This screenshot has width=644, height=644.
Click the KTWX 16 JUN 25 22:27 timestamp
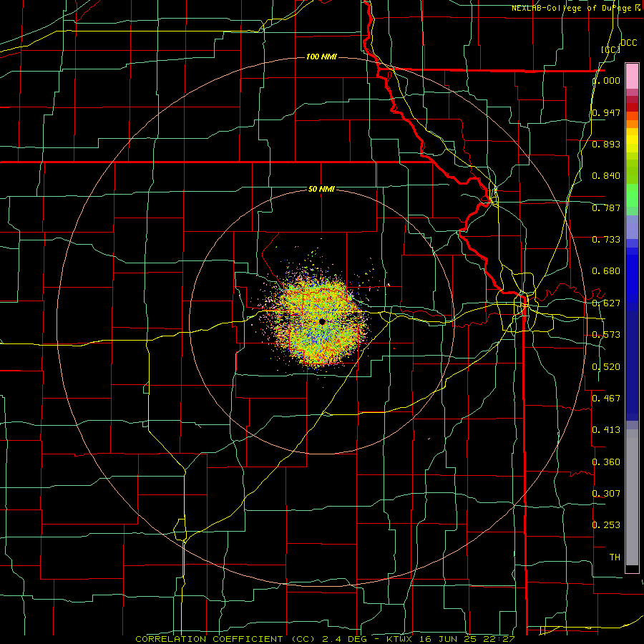point(451,639)
